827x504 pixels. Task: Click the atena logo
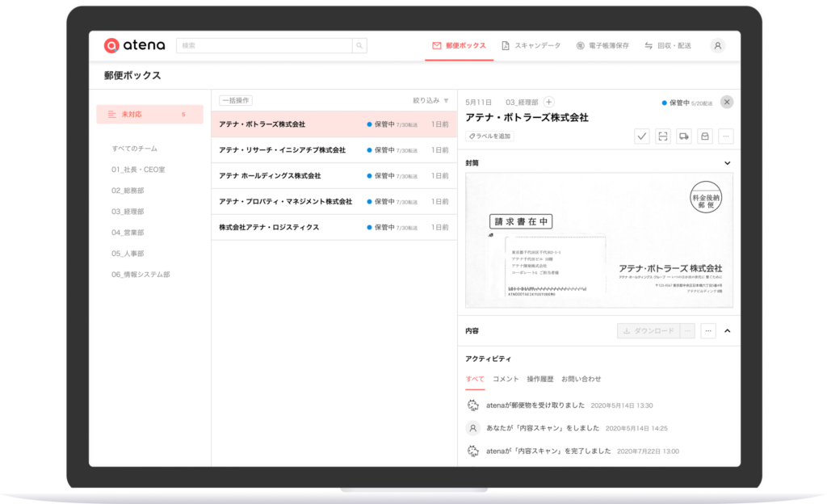click(x=134, y=46)
